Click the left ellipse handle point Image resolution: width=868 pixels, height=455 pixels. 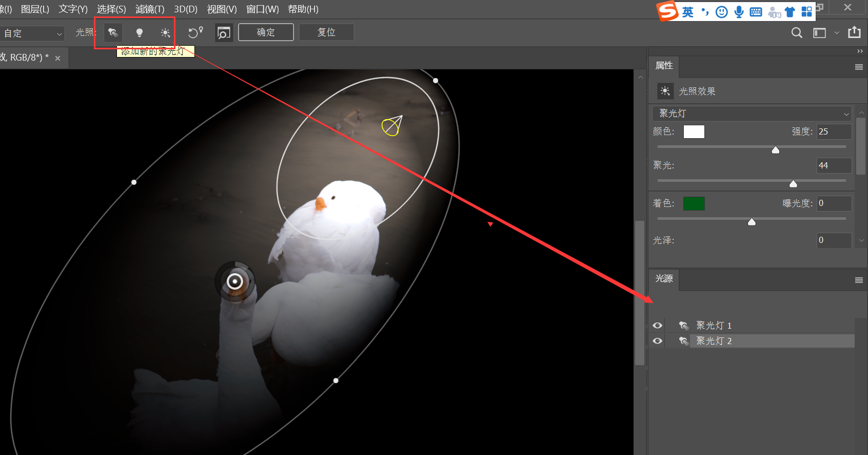coord(134,182)
